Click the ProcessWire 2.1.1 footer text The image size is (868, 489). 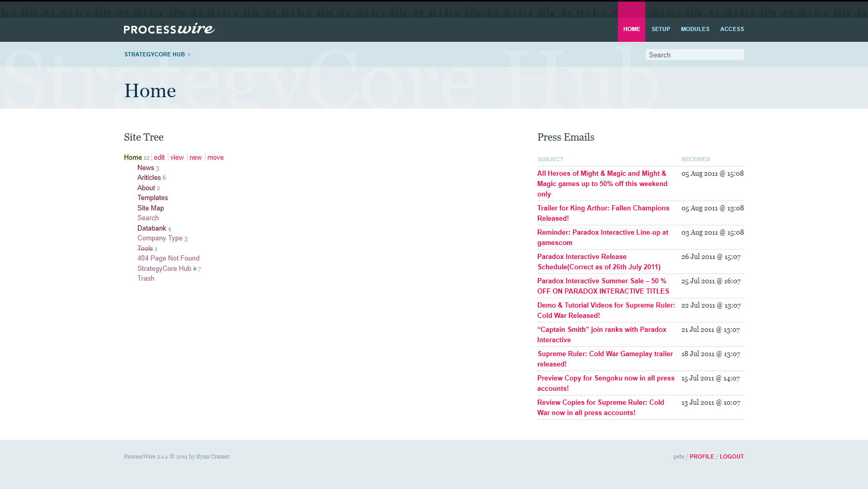point(177,457)
